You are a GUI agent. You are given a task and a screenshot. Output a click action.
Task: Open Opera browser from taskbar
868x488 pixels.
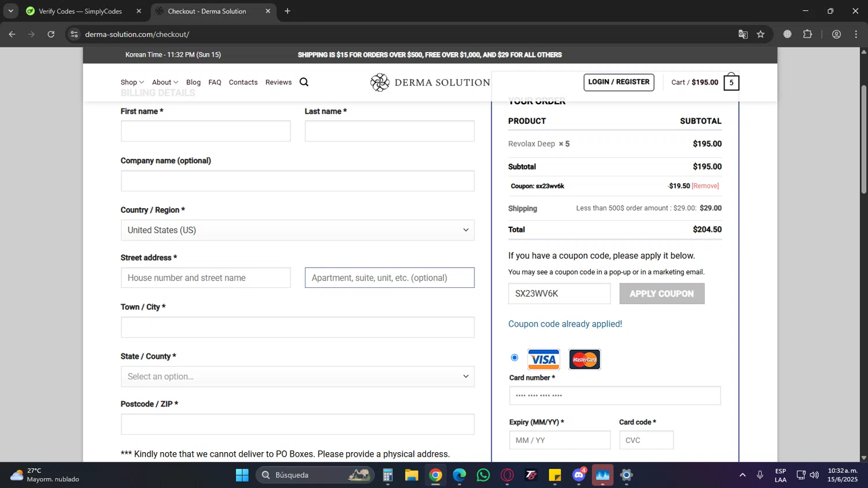pyautogui.click(x=507, y=475)
